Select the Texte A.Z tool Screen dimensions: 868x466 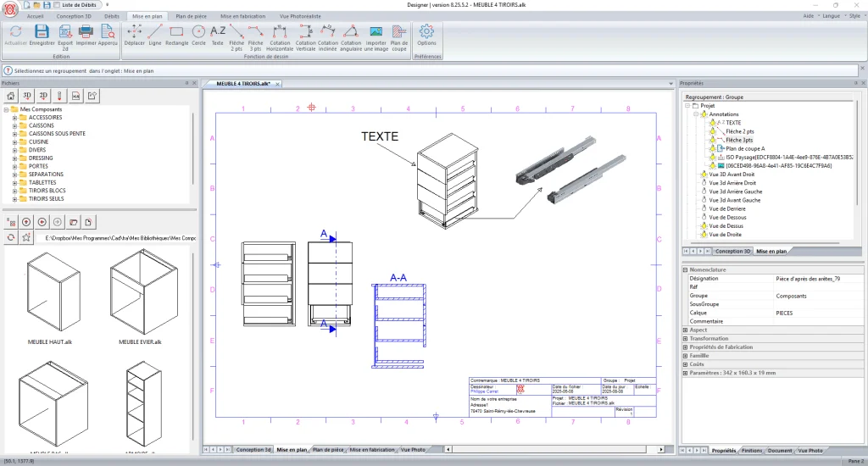click(218, 36)
